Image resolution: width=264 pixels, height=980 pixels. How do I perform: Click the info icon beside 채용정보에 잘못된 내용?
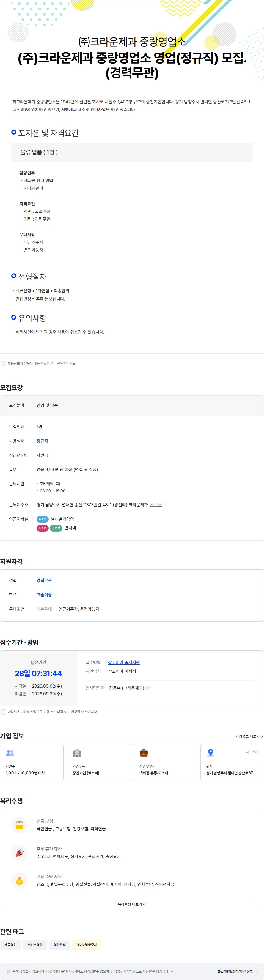(x=3, y=363)
